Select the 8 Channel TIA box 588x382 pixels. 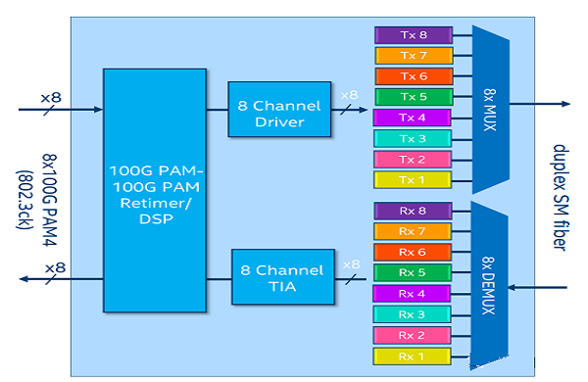[x=283, y=276]
